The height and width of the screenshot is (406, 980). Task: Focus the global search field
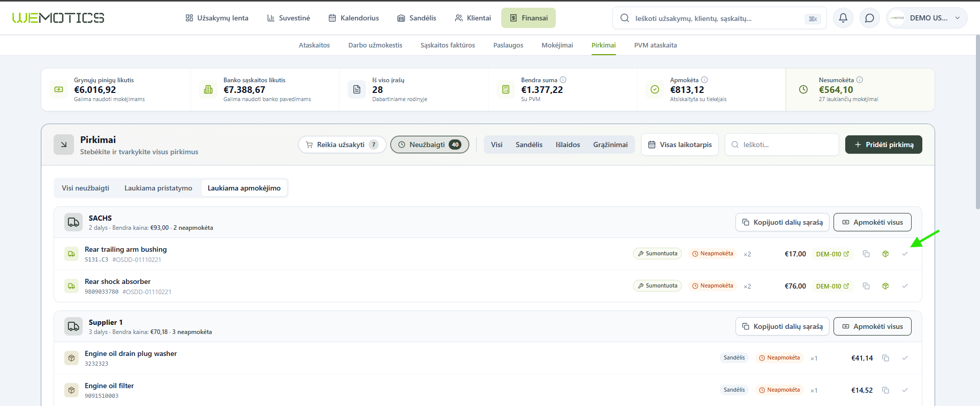[719, 18]
